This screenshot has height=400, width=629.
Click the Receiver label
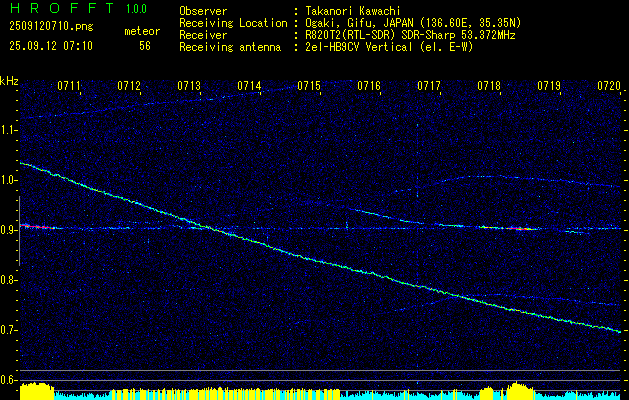click(203, 35)
